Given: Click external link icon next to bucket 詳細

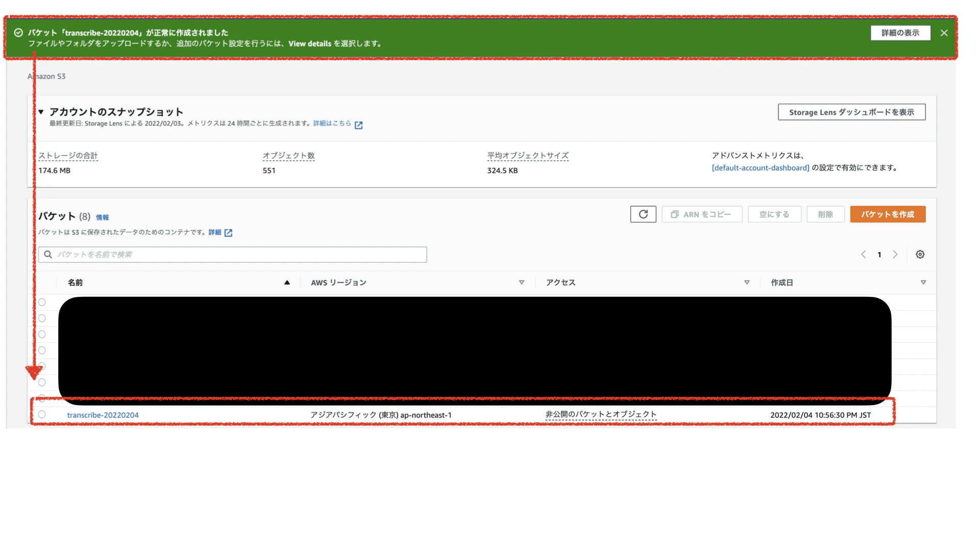Looking at the screenshot, I should pos(228,233).
